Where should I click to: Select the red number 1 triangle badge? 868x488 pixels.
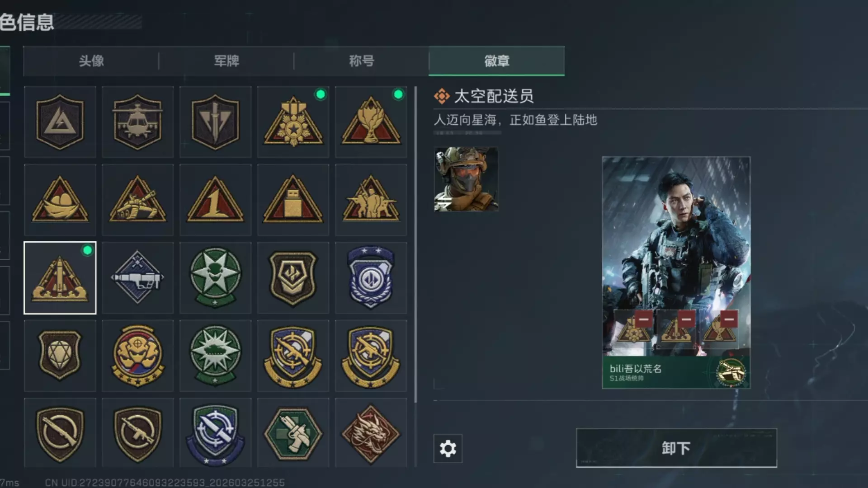(215, 200)
